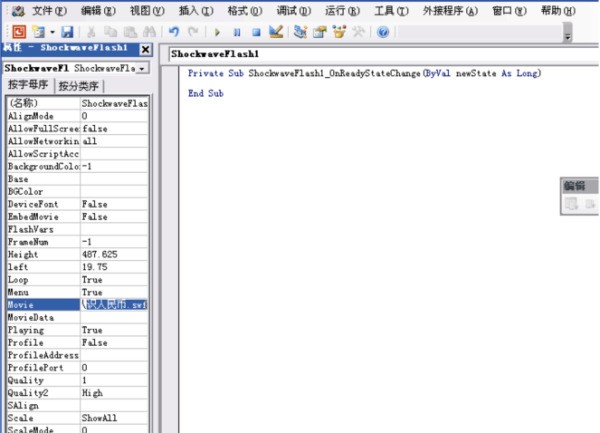Close the properties panel with X button

point(146,50)
